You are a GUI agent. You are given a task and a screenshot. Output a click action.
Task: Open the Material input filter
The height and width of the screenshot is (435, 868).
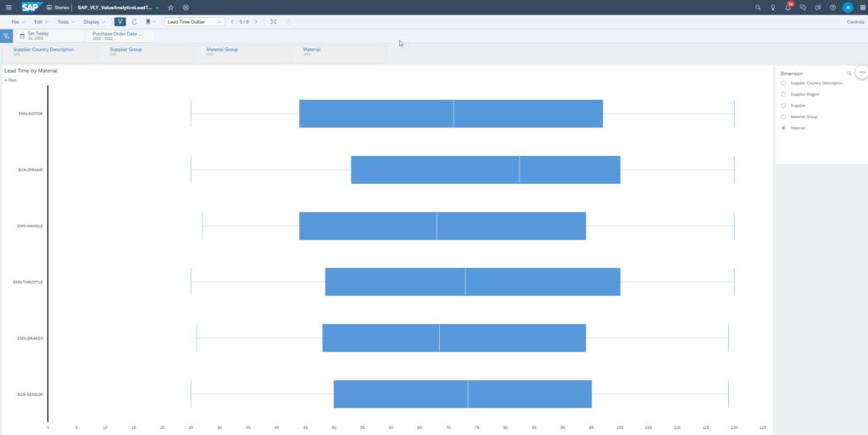[339, 52]
